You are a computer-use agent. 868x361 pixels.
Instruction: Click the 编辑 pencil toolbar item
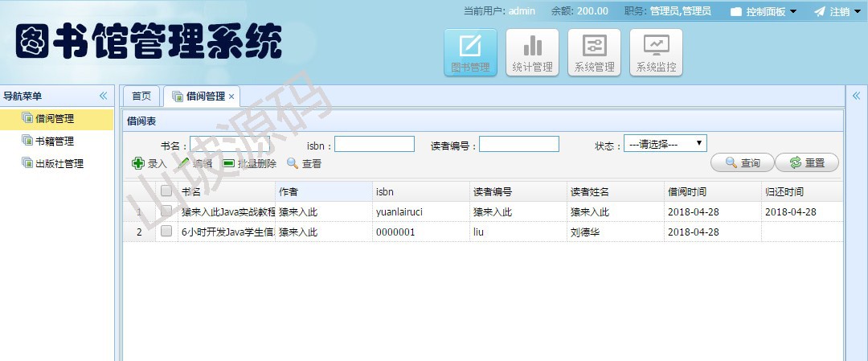tap(195, 163)
